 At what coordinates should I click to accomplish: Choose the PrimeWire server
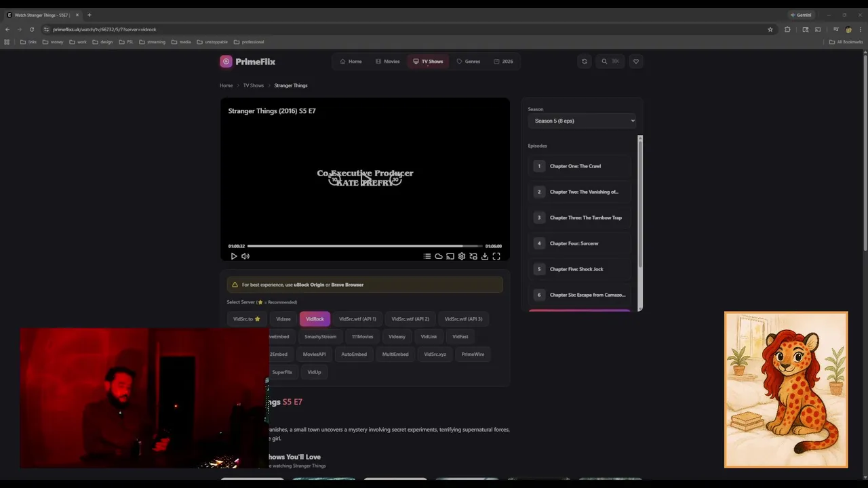pyautogui.click(x=473, y=354)
